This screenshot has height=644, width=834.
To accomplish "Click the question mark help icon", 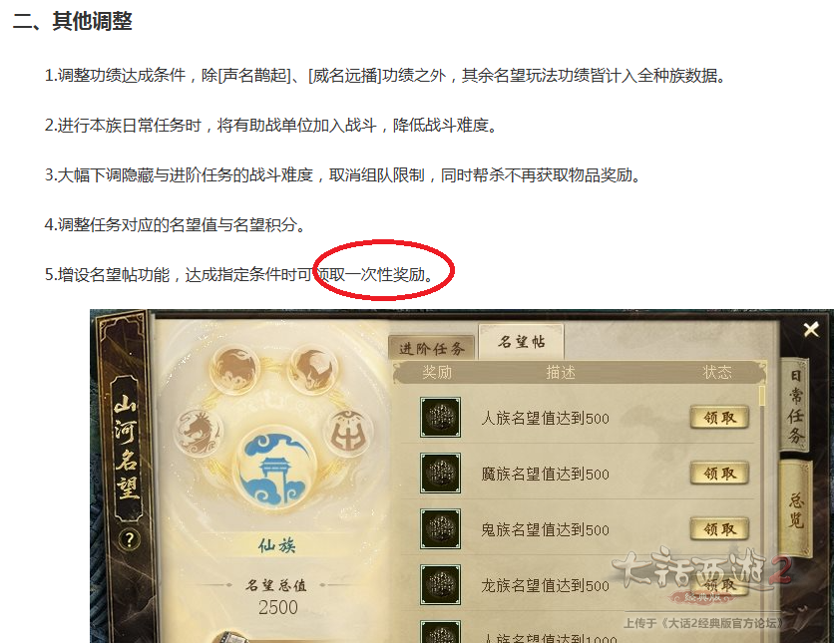I will pos(129,539).
